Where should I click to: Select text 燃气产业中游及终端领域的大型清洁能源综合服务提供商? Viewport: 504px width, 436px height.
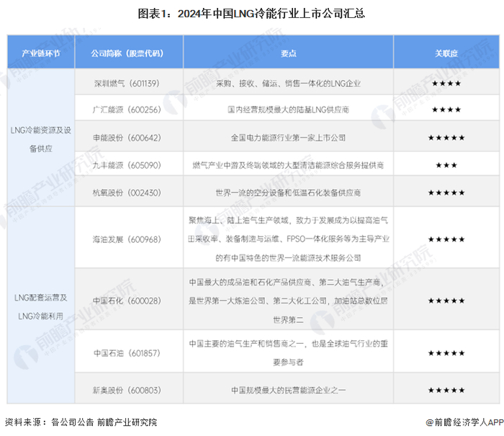pyautogui.click(x=288, y=165)
